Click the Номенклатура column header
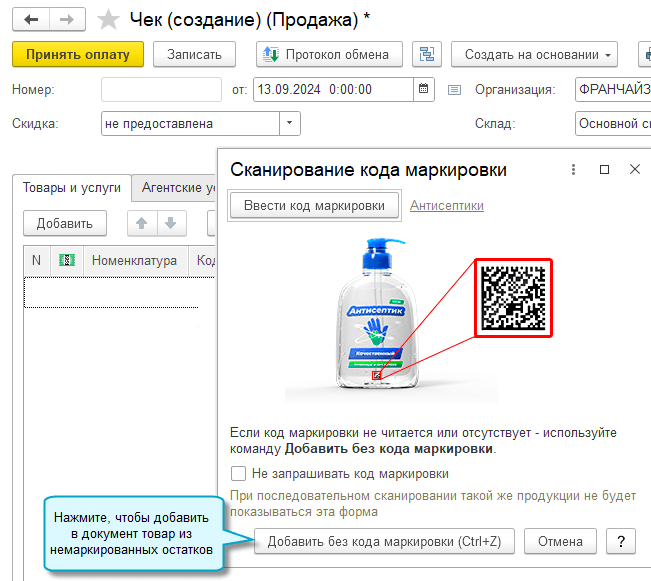This screenshot has width=651, height=581. click(x=135, y=261)
